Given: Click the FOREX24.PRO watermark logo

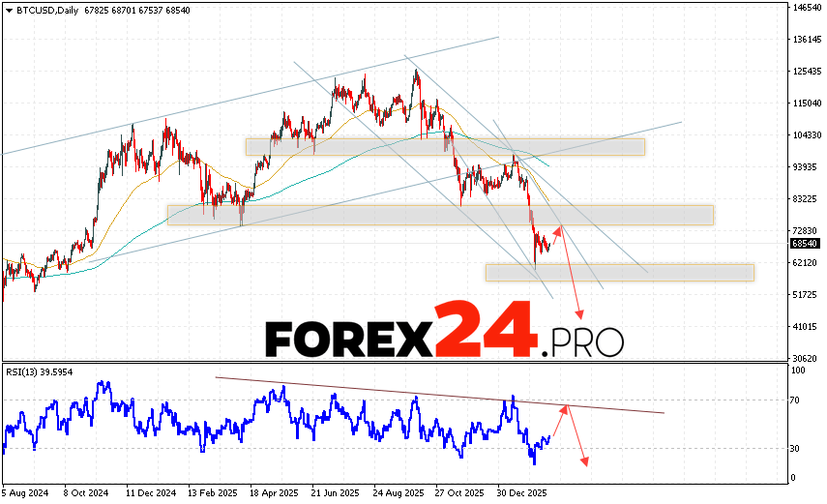Looking at the screenshot, I should click(444, 331).
